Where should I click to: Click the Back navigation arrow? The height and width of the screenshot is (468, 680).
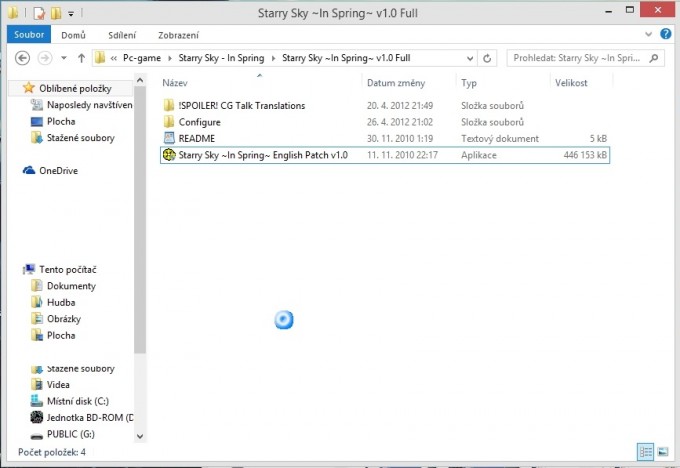23,58
